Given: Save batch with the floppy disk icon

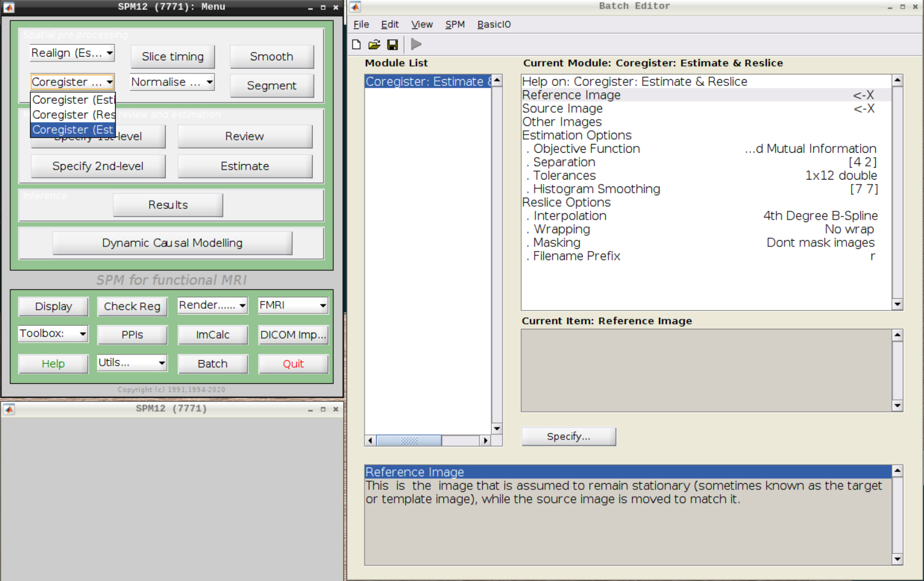Looking at the screenshot, I should (x=392, y=44).
